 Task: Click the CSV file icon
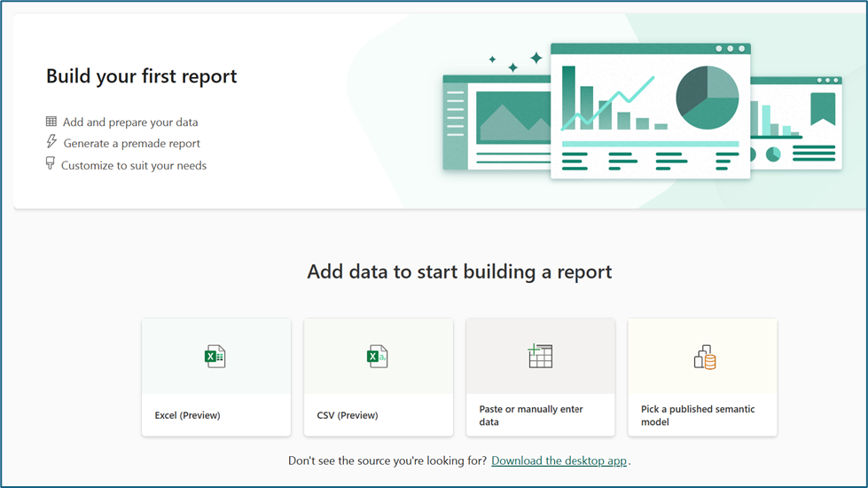[377, 356]
